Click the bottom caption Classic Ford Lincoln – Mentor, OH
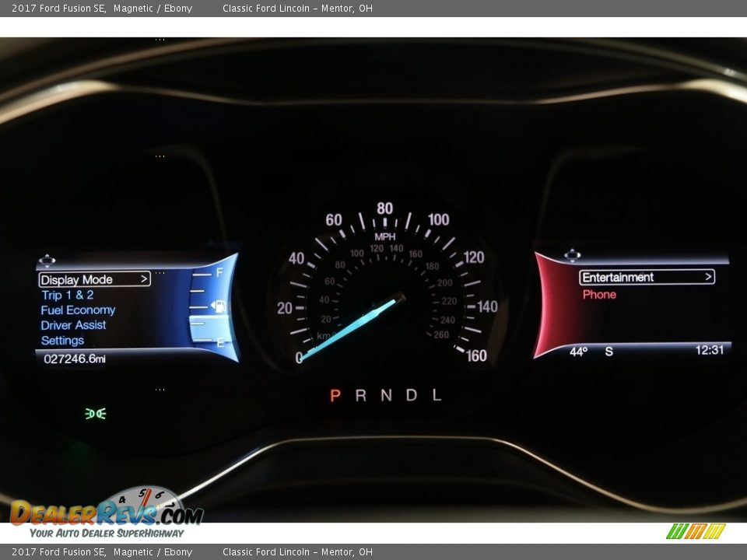 pos(297,552)
